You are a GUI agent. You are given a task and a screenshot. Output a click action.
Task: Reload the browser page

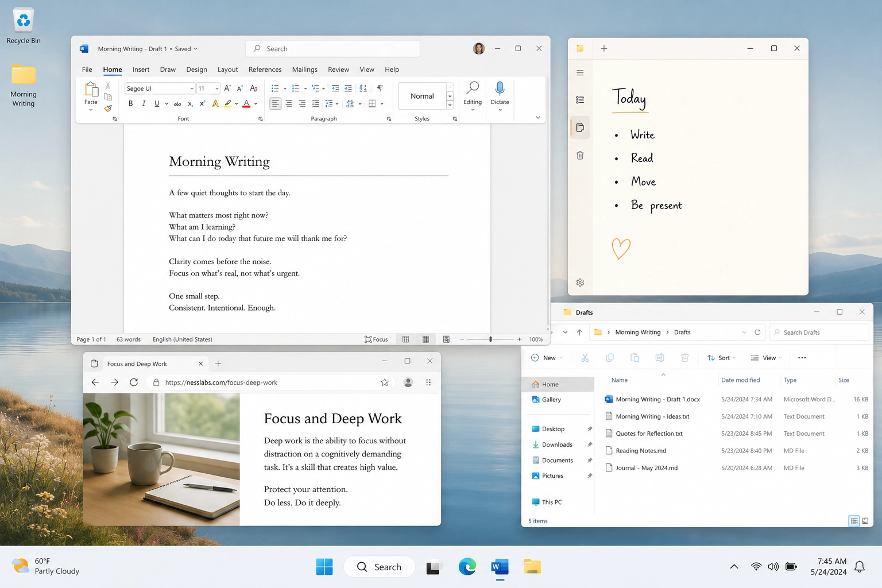tap(134, 382)
